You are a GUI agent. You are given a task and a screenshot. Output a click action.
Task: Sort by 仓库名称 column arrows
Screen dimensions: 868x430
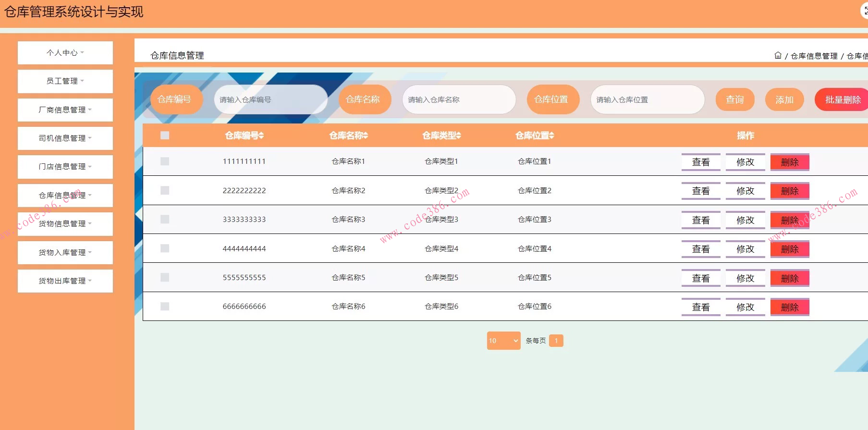click(x=366, y=136)
